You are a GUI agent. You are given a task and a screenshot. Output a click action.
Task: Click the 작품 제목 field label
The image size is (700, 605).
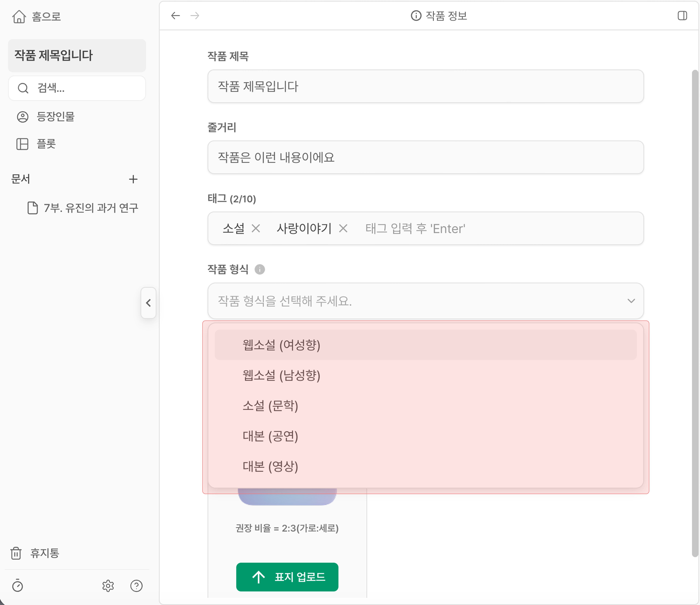click(x=228, y=56)
